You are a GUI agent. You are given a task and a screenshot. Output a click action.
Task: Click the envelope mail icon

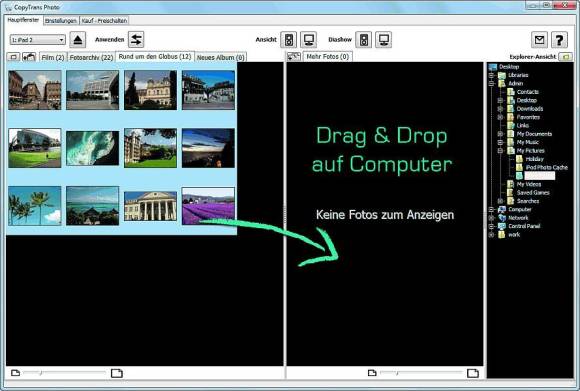[540, 40]
